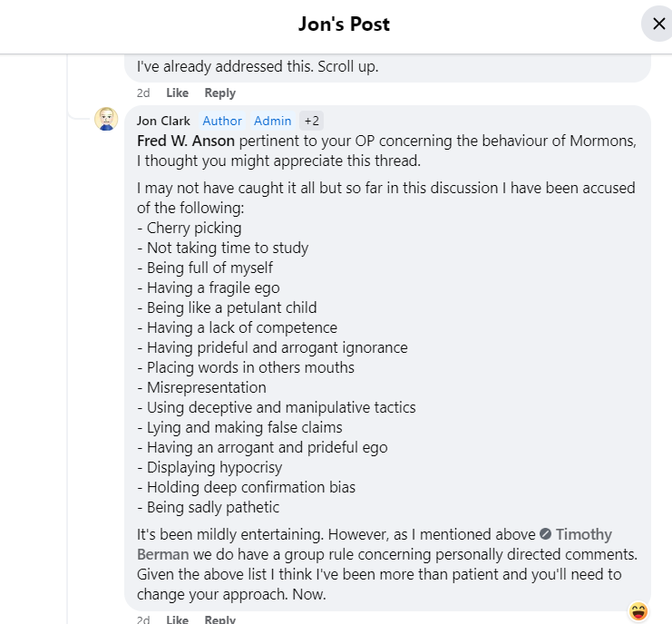Image resolution: width=672 pixels, height=624 pixels.
Task: Click the Admin badge next to Jon Clark
Action: pos(273,121)
